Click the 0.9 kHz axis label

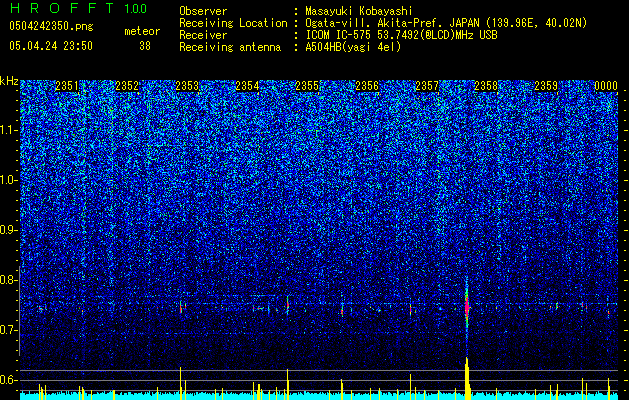coord(7,230)
